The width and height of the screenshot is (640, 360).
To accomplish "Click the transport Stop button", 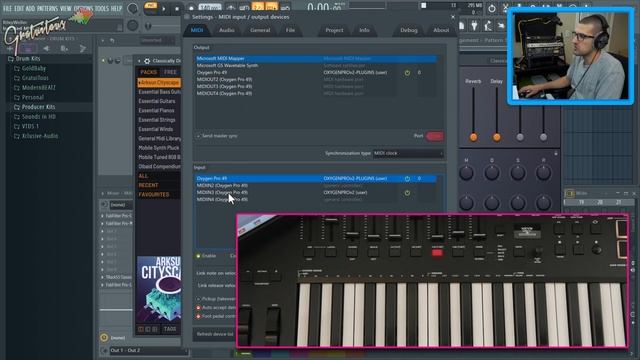I will 177,9.
